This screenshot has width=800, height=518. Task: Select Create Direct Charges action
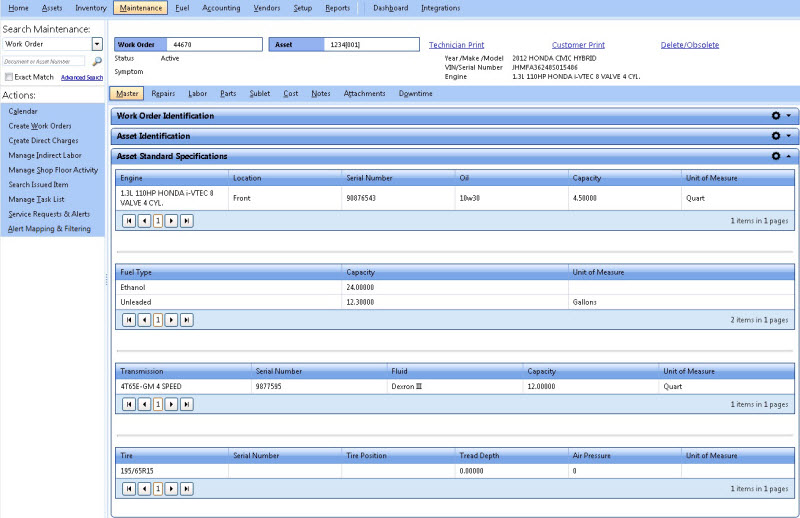coord(43,141)
